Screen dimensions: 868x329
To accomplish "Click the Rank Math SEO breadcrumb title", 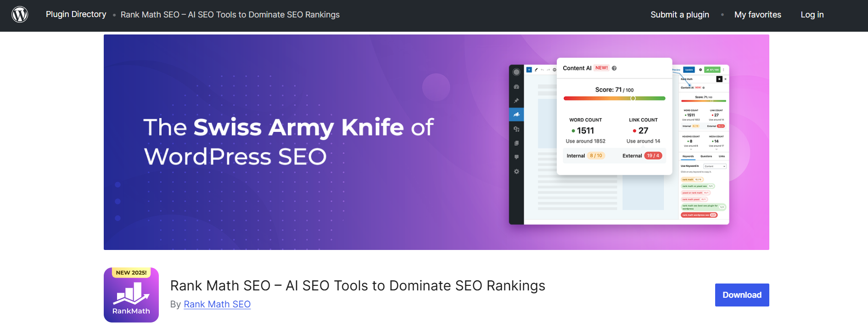I will [230, 15].
